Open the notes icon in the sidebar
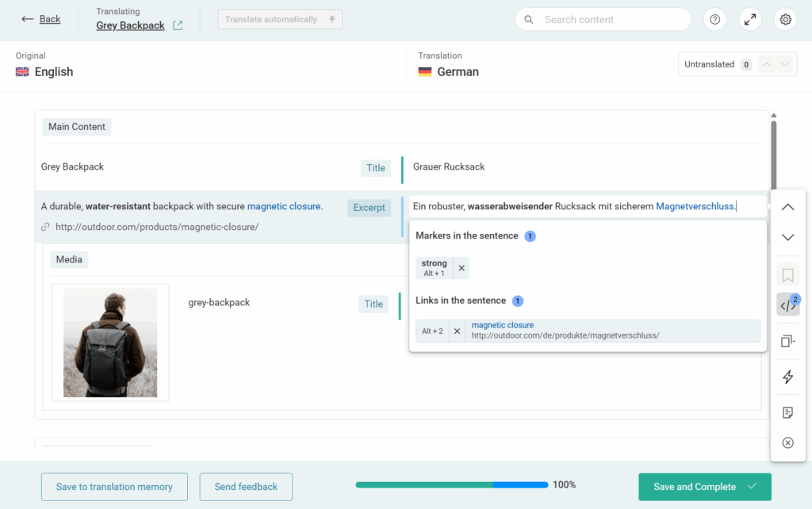Screen dimensions: 812x509 pyautogui.click(x=787, y=411)
